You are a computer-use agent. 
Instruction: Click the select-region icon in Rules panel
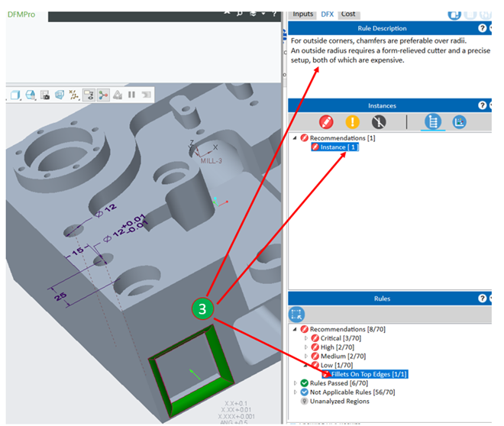296,314
